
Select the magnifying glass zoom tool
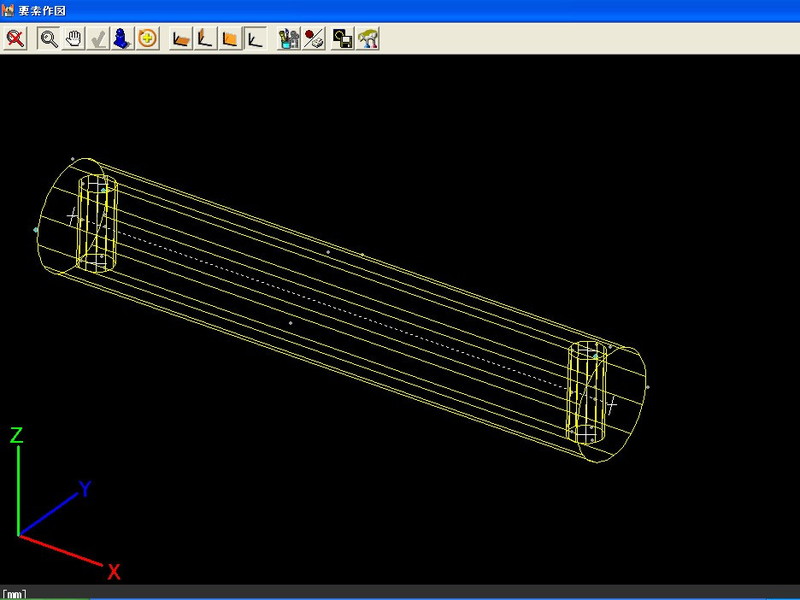click(x=49, y=39)
